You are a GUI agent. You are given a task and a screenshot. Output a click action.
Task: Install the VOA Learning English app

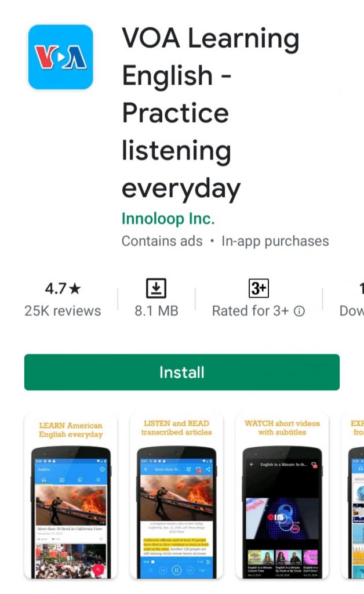(182, 372)
